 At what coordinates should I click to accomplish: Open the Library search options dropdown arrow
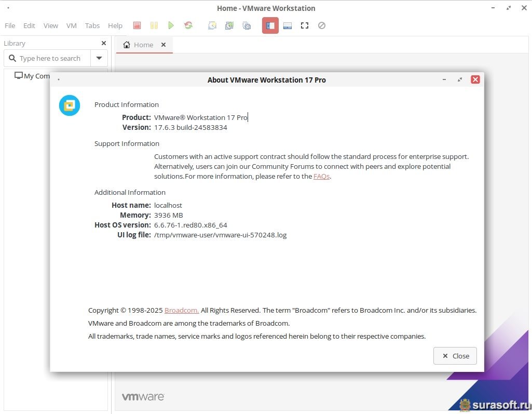pos(99,58)
